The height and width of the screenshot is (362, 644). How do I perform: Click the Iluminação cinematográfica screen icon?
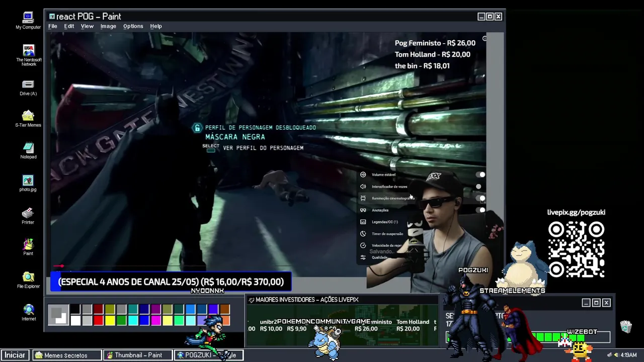pyautogui.click(x=363, y=198)
